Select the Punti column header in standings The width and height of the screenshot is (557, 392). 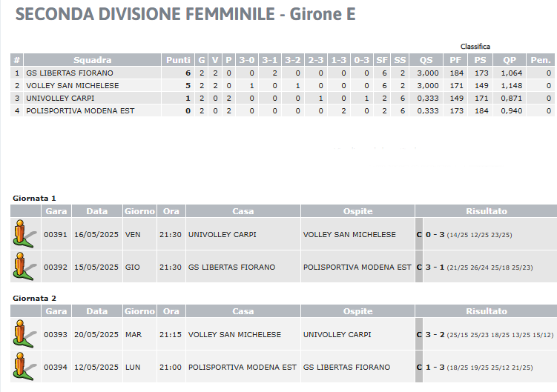(x=178, y=60)
